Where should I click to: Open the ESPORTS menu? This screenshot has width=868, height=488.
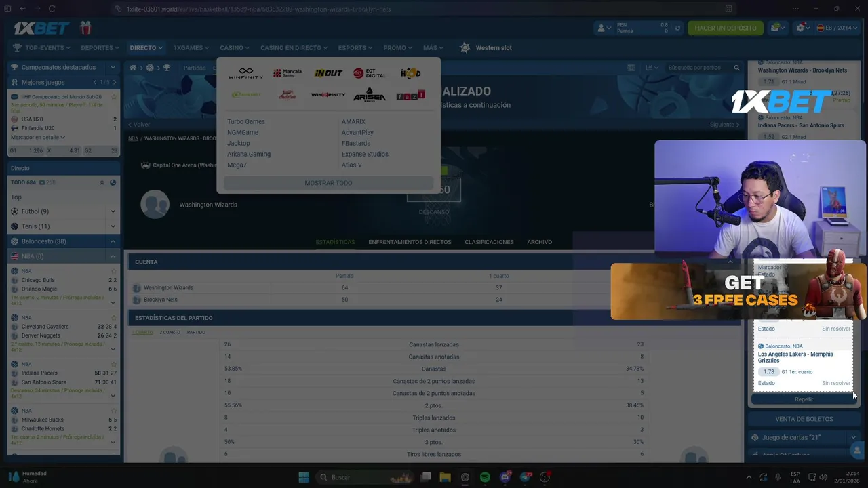(355, 48)
